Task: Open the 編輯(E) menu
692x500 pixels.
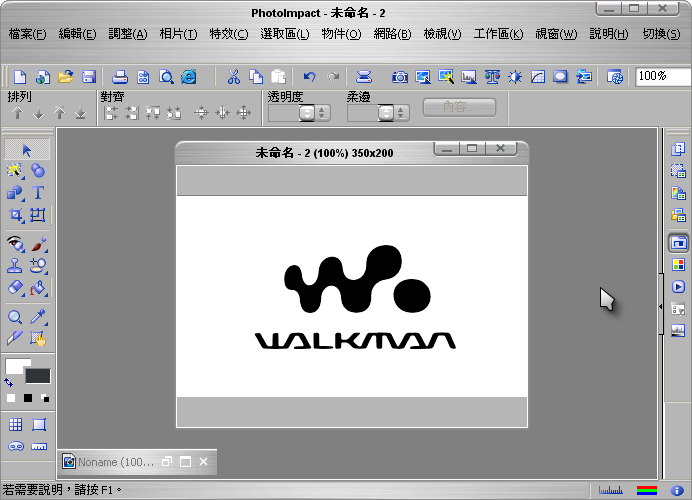Action: pyautogui.click(x=77, y=34)
